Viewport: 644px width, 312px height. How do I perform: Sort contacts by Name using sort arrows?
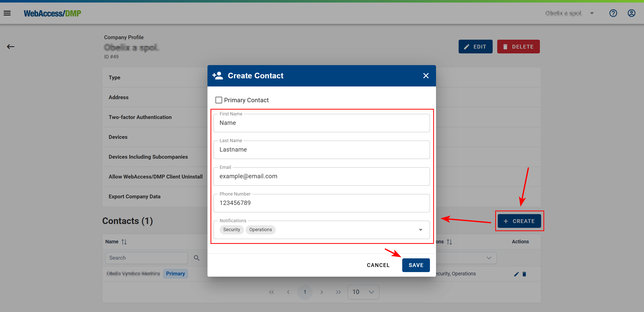[124, 241]
